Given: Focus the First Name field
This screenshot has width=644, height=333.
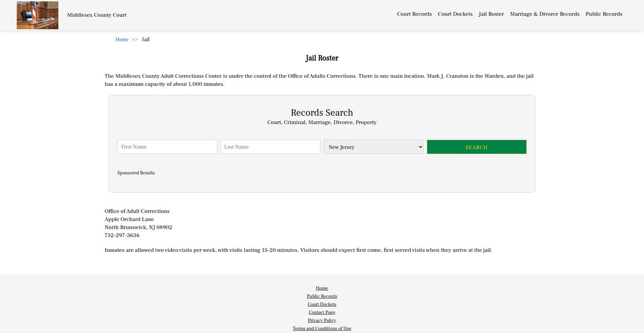Looking at the screenshot, I should tap(167, 147).
